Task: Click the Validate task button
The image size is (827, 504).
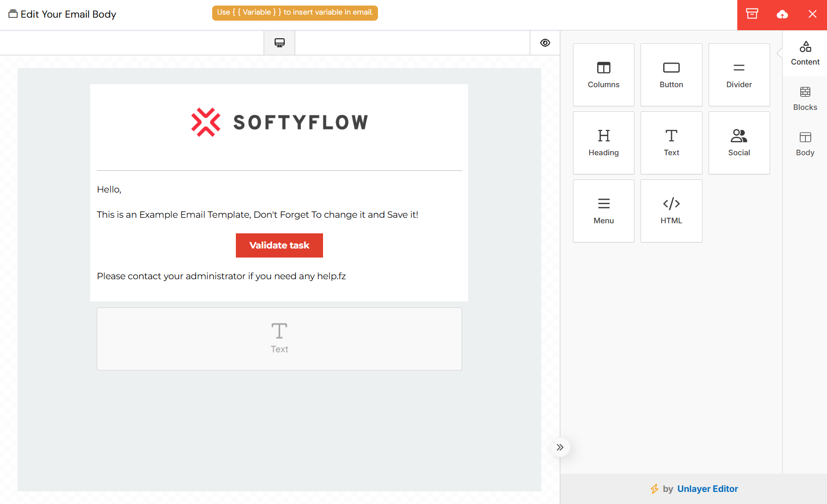Action: click(279, 245)
